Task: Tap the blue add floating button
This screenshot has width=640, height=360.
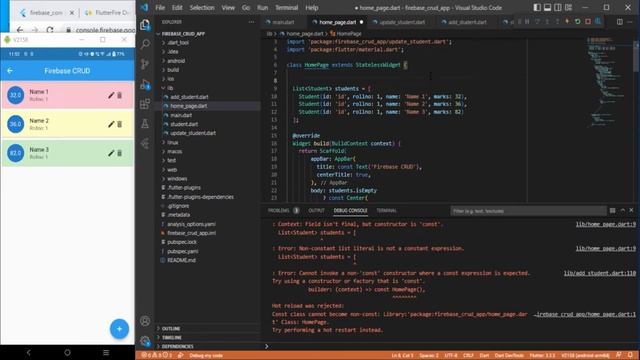Action: click(119, 329)
